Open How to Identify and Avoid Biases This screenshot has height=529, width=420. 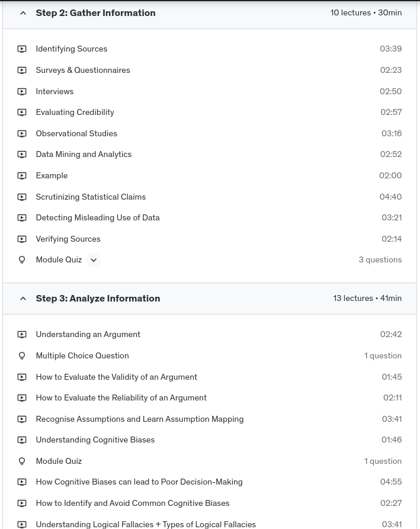click(x=132, y=504)
